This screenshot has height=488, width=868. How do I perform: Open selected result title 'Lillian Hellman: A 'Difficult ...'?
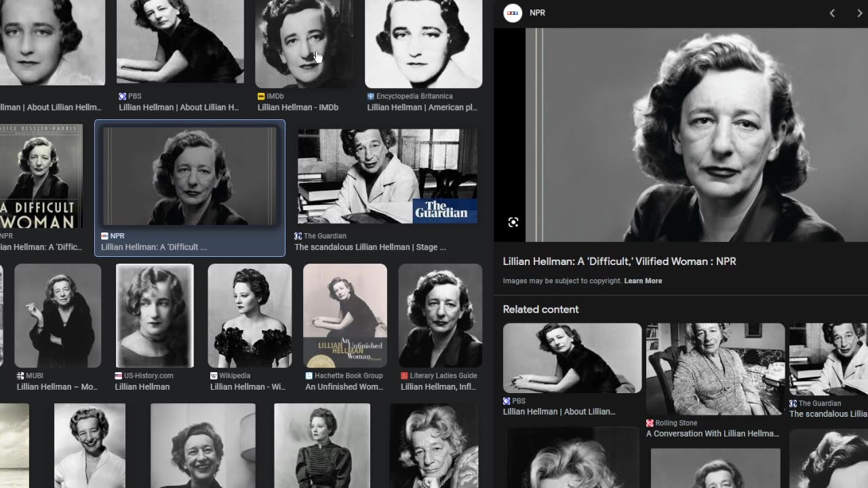[154, 247]
